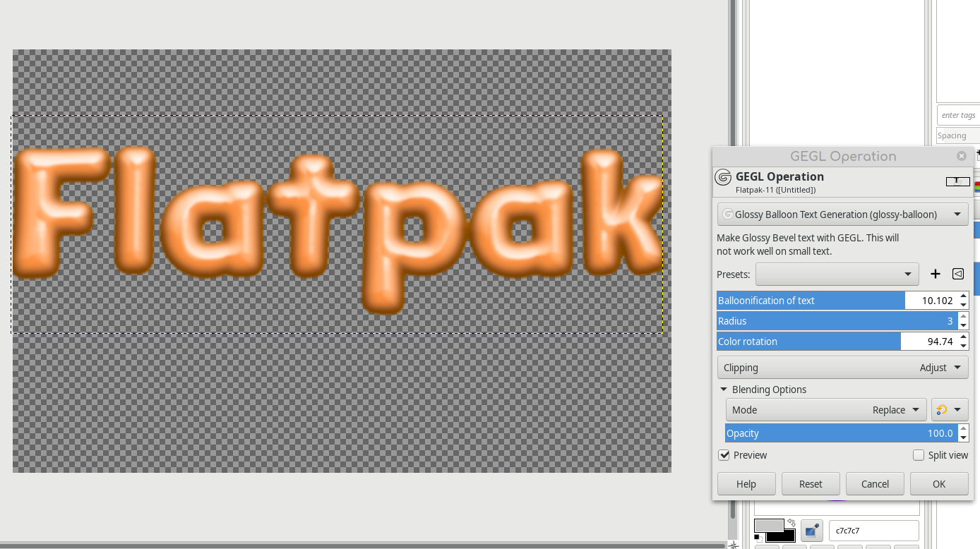
Task: Open the blending Mode Replace dropdown
Action: click(x=826, y=410)
